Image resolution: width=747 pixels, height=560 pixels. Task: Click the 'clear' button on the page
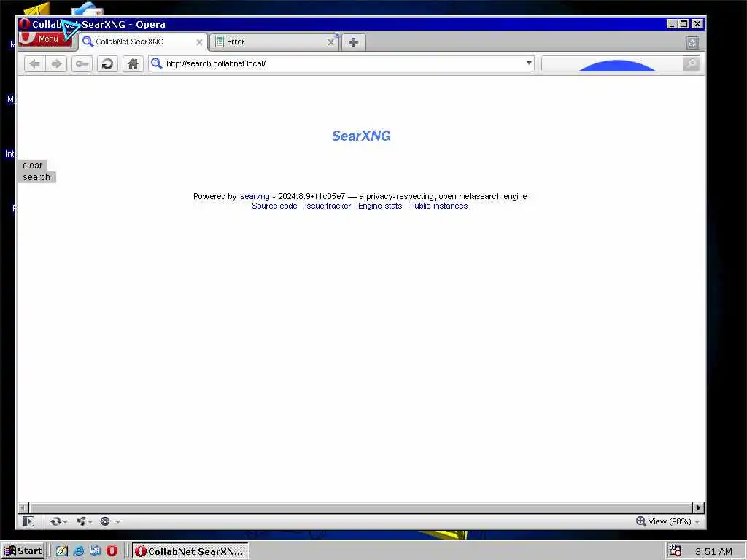pos(32,166)
